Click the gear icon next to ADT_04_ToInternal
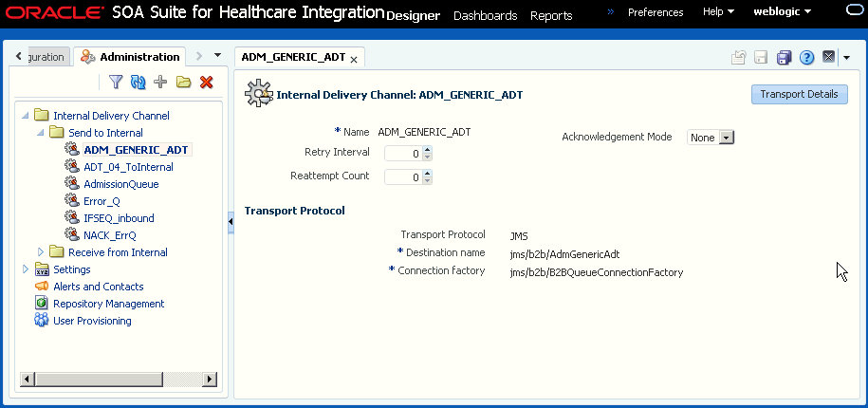 point(72,166)
